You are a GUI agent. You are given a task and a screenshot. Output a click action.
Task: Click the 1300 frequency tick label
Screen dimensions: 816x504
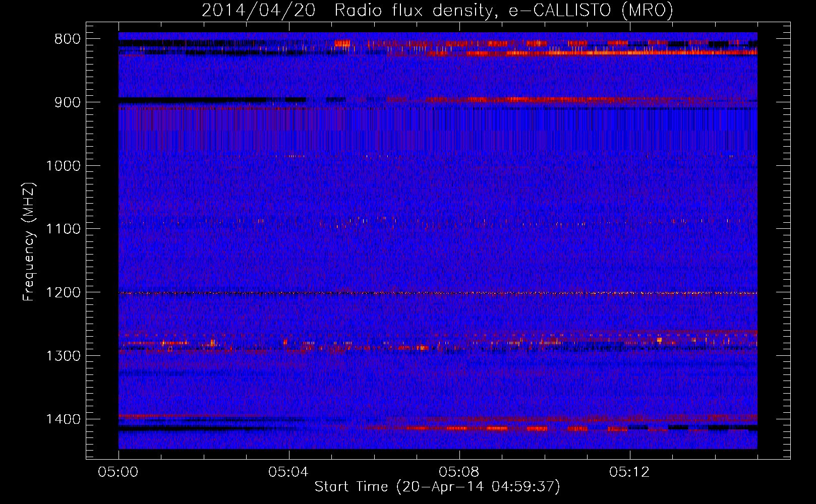click(63, 356)
